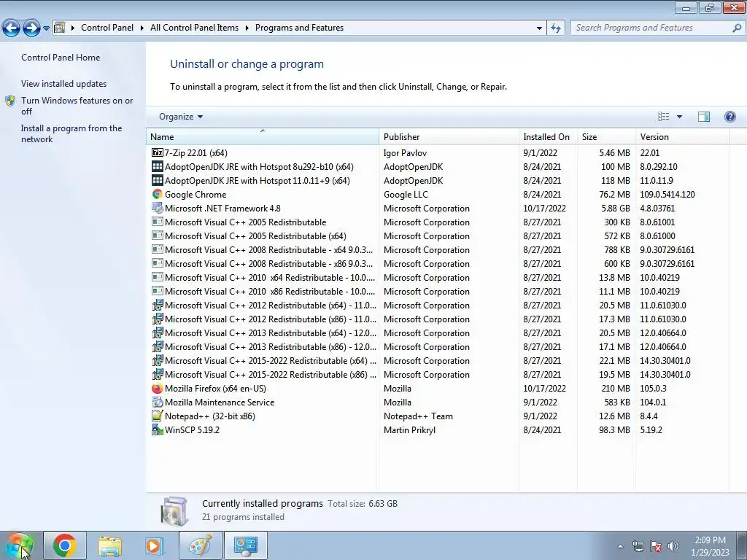This screenshot has height=560, width=747.
Task: Open View installed updates link
Action: (x=64, y=84)
